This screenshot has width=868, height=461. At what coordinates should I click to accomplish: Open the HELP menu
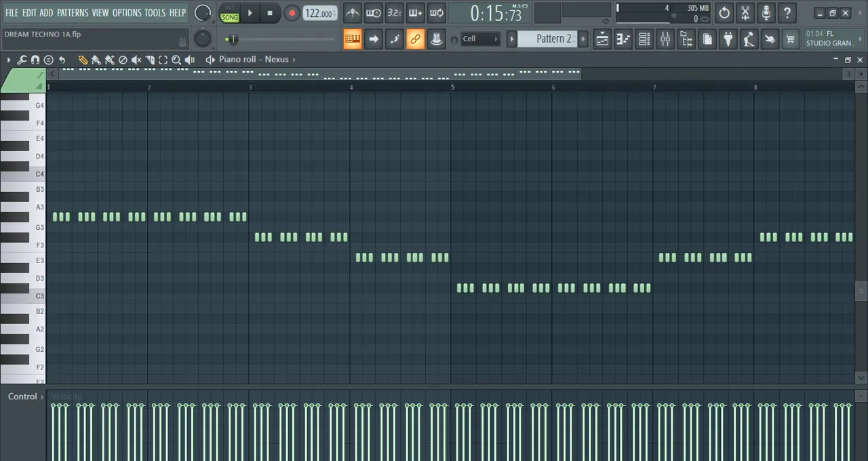(178, 12)
